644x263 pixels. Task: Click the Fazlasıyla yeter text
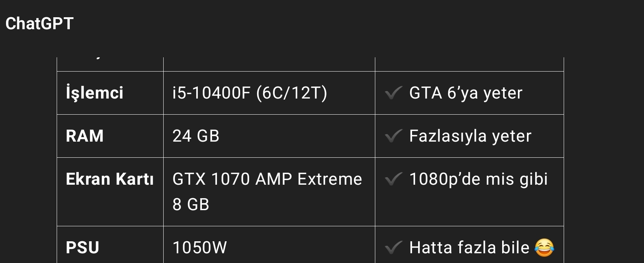[470, 136]
